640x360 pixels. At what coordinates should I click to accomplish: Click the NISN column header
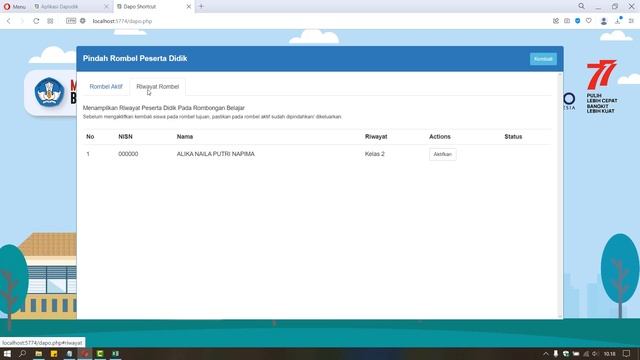(125, 137)
